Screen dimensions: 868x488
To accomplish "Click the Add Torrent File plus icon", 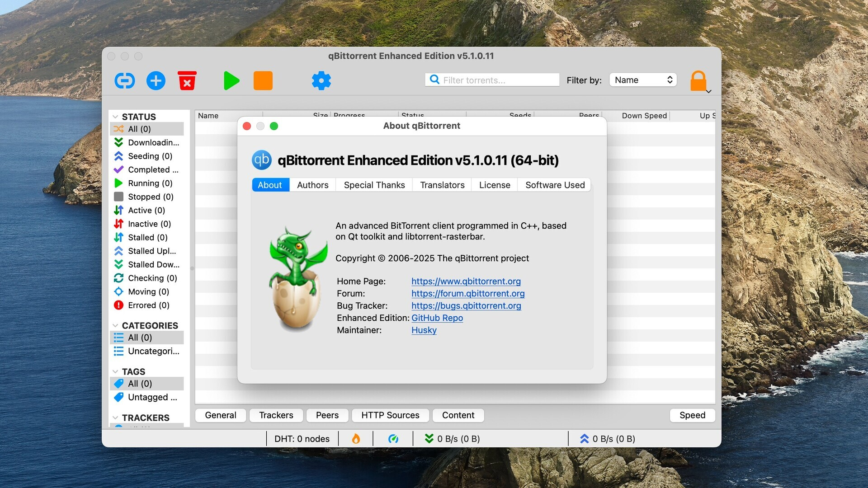I will 156,81.
